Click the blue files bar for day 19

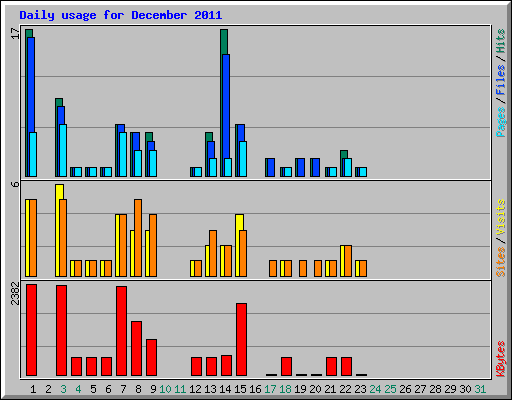click(x=300, y=167)
